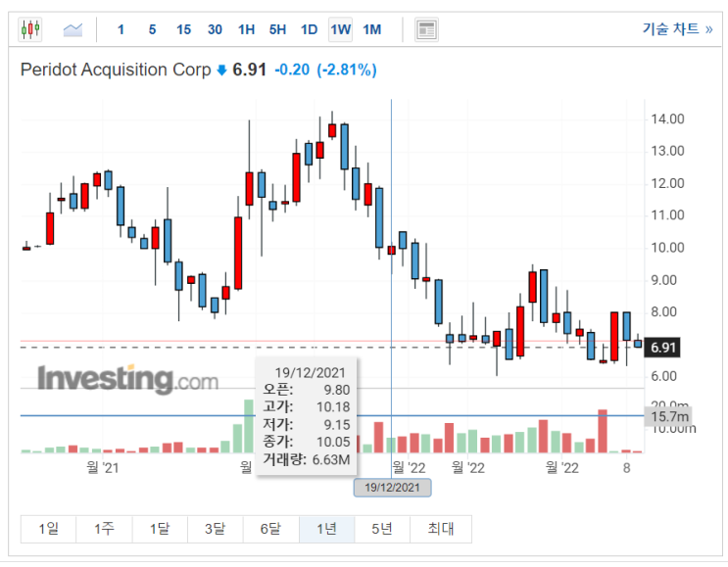Select the 1W weekly interval
Image resolution: width=728 pixels, height=567 pixels.
pyautogui.click(x=340, y=29)
